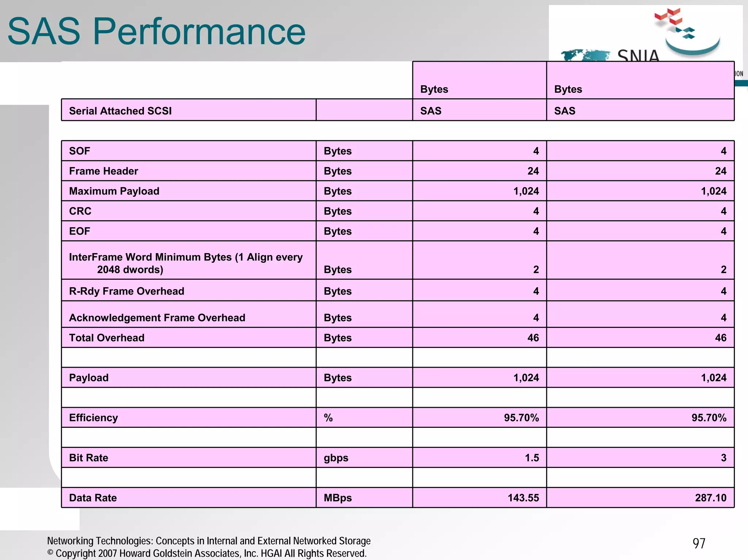Click the gbps unit cell

(336, 458)
